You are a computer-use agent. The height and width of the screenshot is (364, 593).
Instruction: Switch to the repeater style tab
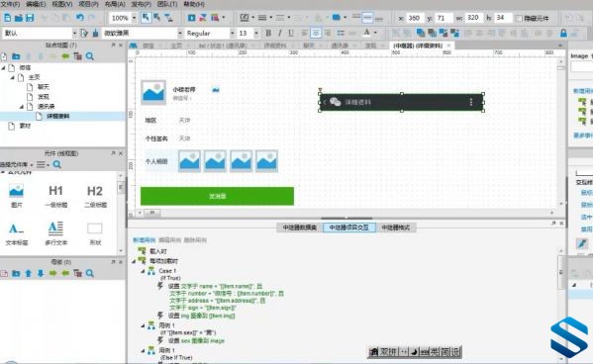(x=396, y=227)
